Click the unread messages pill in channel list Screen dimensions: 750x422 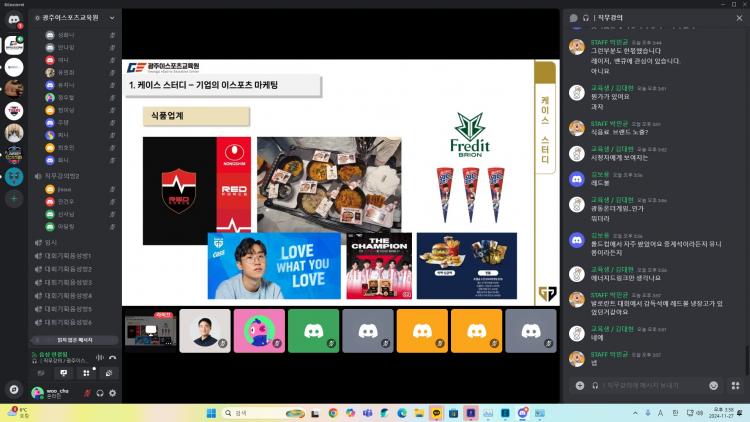pyautogui.click(x=75, y=340)
